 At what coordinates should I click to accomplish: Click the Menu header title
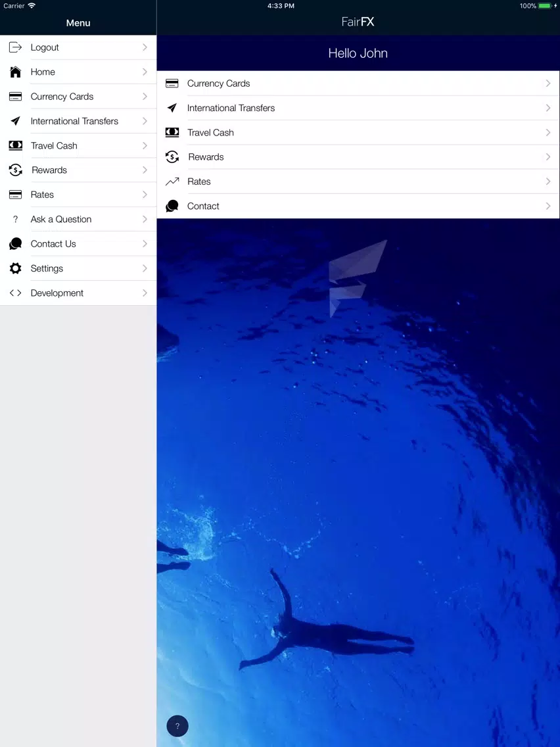tap(78, 23)
